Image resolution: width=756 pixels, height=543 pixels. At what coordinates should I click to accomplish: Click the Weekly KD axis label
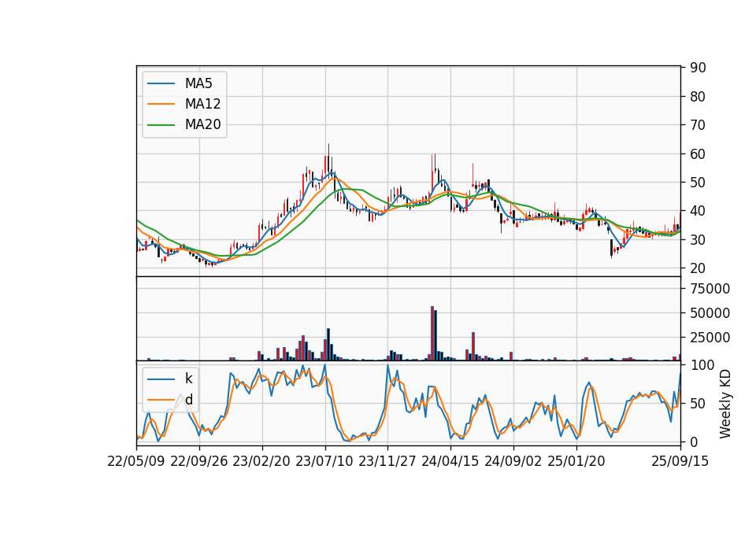[724, 404]
